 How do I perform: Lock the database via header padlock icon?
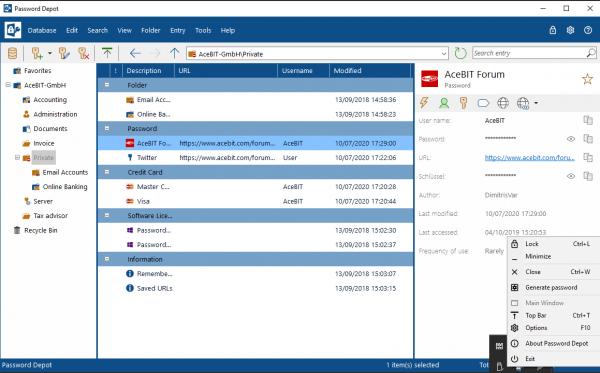tap(553, 30)
